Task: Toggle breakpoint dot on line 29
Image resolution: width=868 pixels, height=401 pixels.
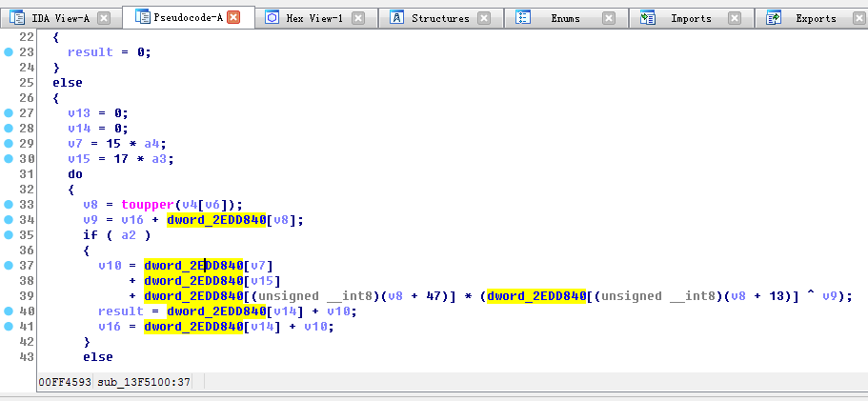Action: point(9,143)
